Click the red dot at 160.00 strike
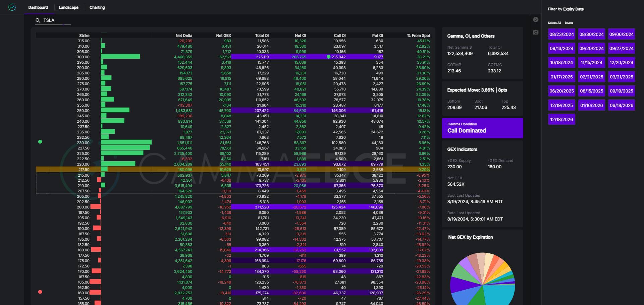 click(x=40, y=292)
